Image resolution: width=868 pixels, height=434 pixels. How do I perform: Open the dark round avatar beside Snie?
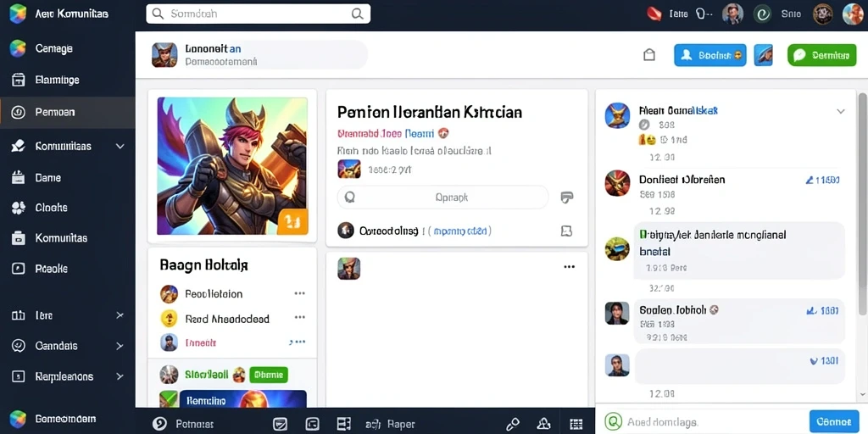(x=822, y=14)
